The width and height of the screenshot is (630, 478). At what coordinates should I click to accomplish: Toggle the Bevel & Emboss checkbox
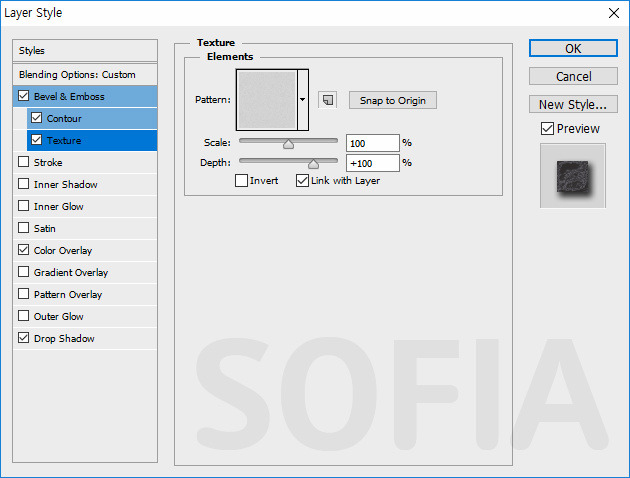[x=24, y=96]
